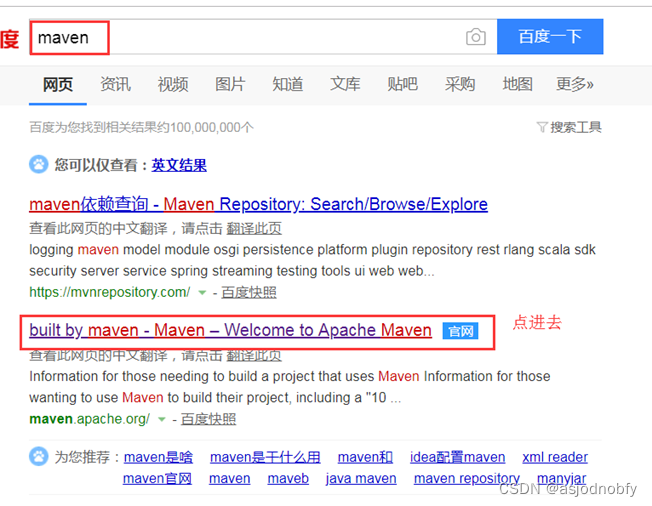
Task: Click the plain maven suggestion link
Action: [230, 479]
